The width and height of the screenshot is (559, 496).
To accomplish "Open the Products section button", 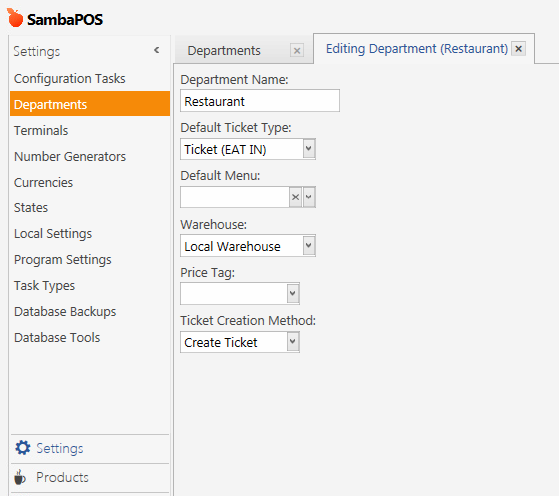I will point(90,477).
